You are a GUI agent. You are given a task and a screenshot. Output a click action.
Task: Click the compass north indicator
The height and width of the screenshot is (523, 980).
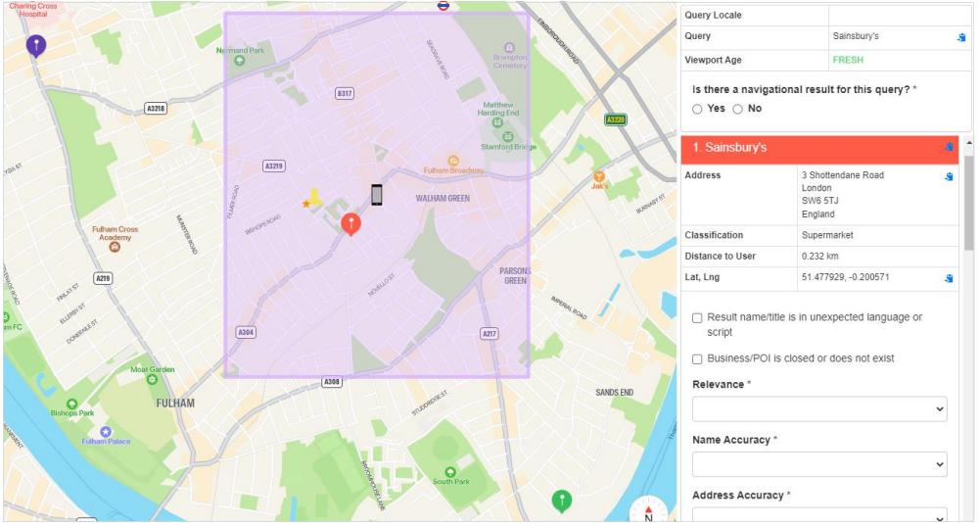648,511
